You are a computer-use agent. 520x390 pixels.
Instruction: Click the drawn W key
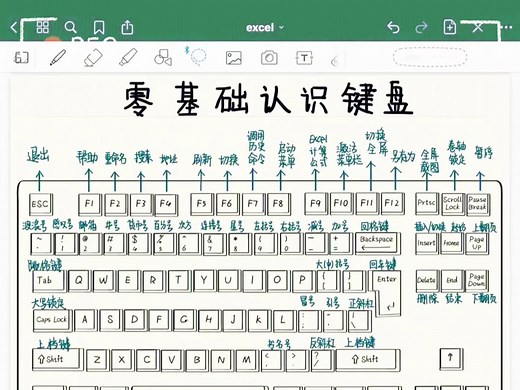pyautogui.click(x=104, y=281)
